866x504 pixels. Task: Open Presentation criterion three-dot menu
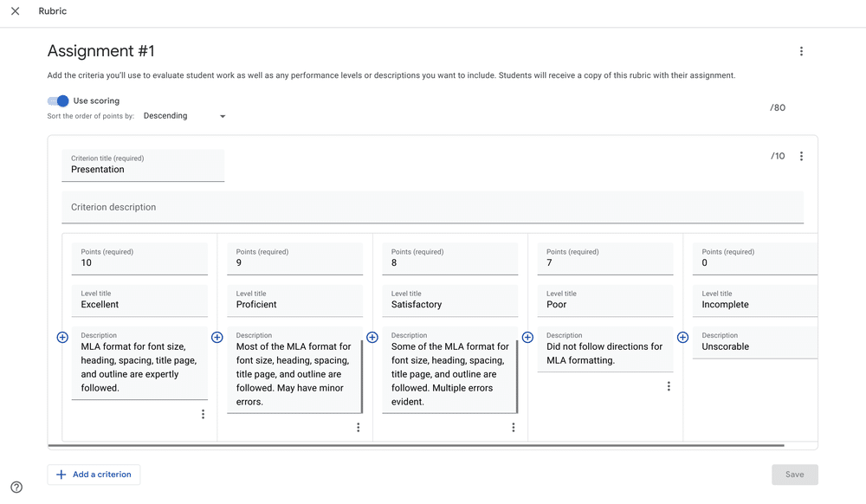801,156
